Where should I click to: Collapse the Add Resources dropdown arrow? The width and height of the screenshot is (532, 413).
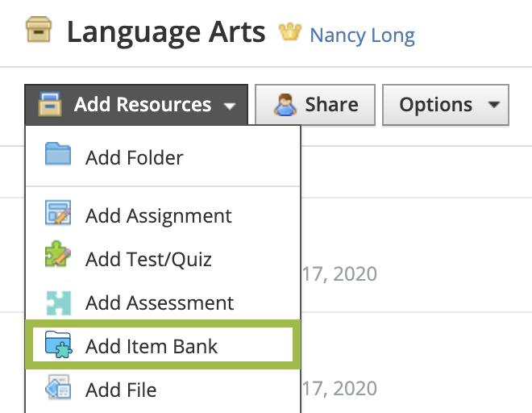tap(230, 106)
